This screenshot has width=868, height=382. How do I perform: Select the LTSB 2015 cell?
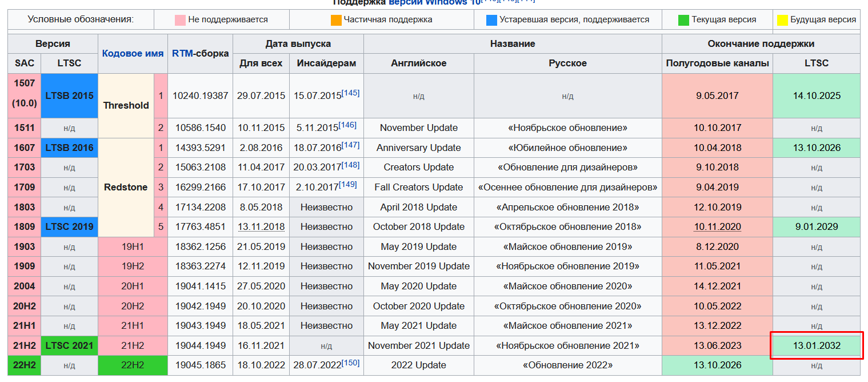click(x=69, y=95)
